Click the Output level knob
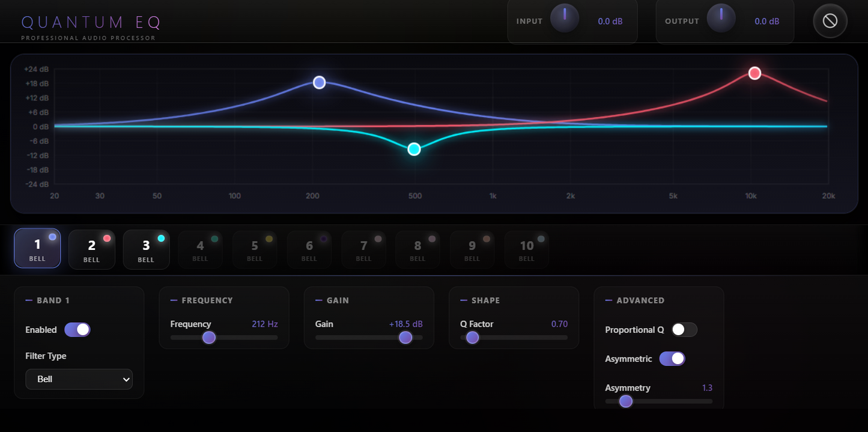Viewport: 868px width, 432px height. (721, 18)
